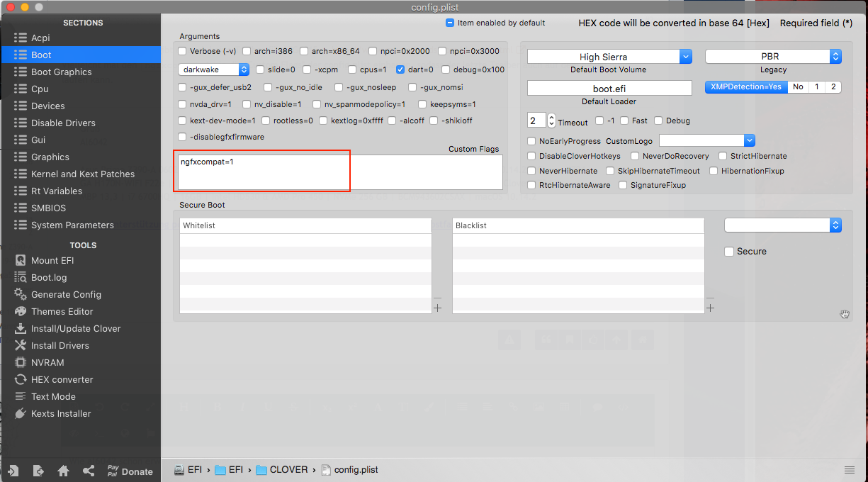This screenshot has width=868, height=482.
Task: Open the NVRAM tool
Action: [x=47, y=362]
